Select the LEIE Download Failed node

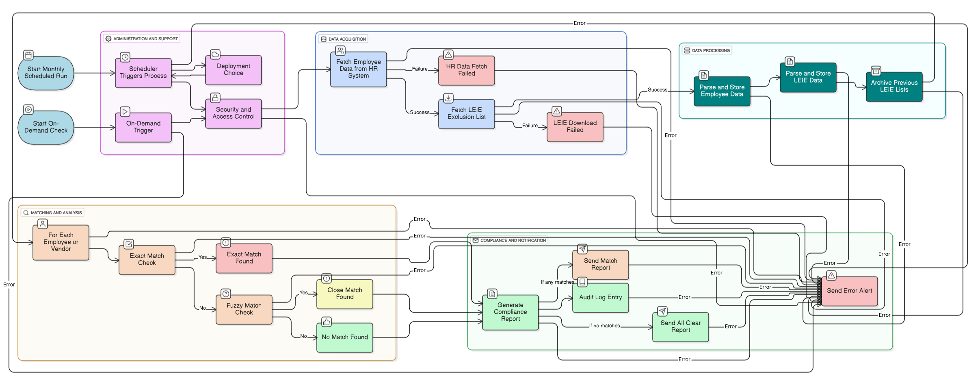coord(575,126)
